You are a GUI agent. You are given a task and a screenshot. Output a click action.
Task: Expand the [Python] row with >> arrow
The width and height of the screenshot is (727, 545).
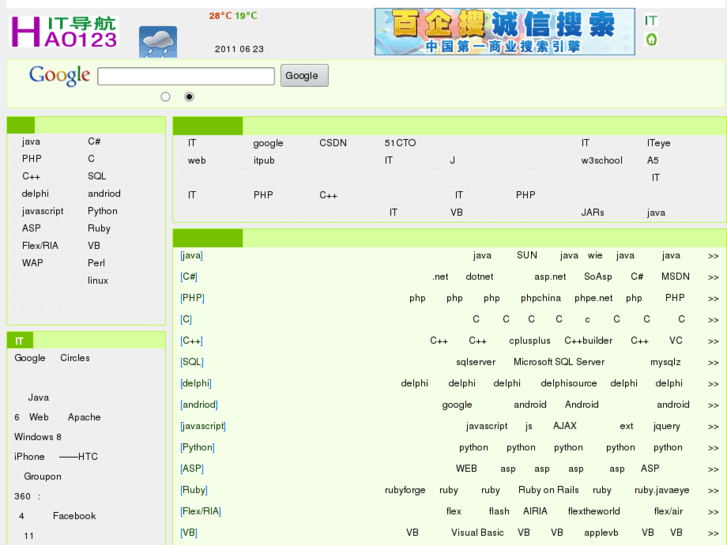[x=713, y=448]
